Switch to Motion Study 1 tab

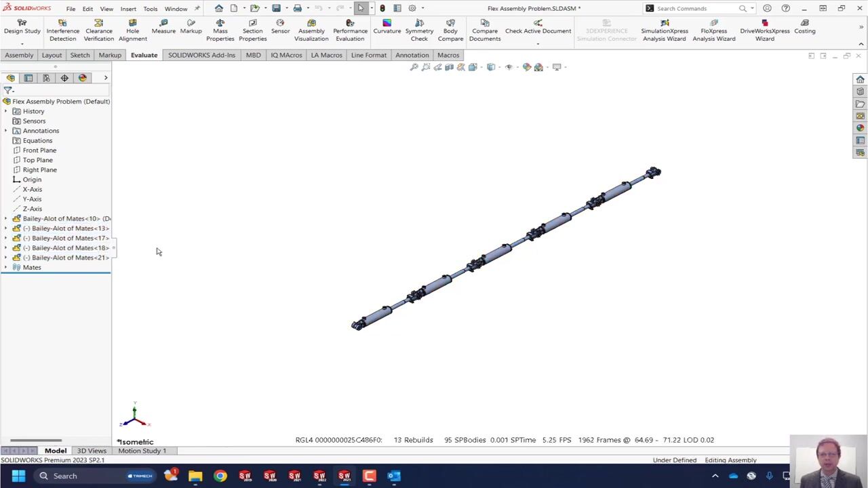point(142,451)
